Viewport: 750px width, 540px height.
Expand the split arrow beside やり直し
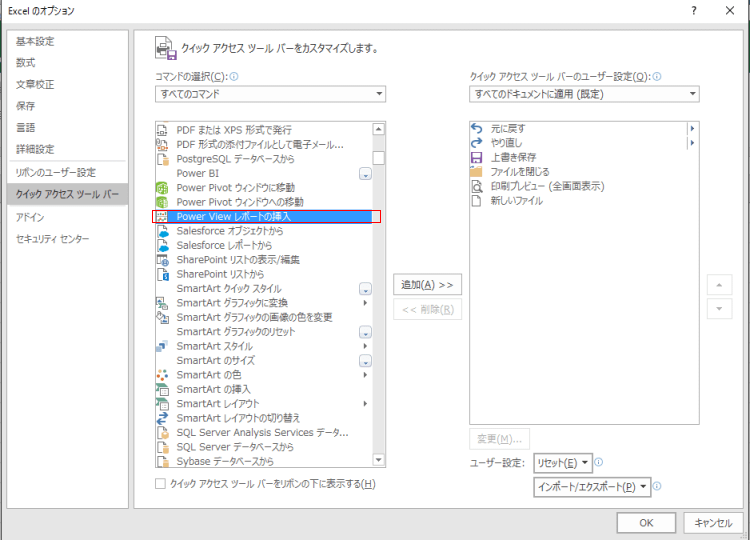pyautogui.click(x=692, y=143)
